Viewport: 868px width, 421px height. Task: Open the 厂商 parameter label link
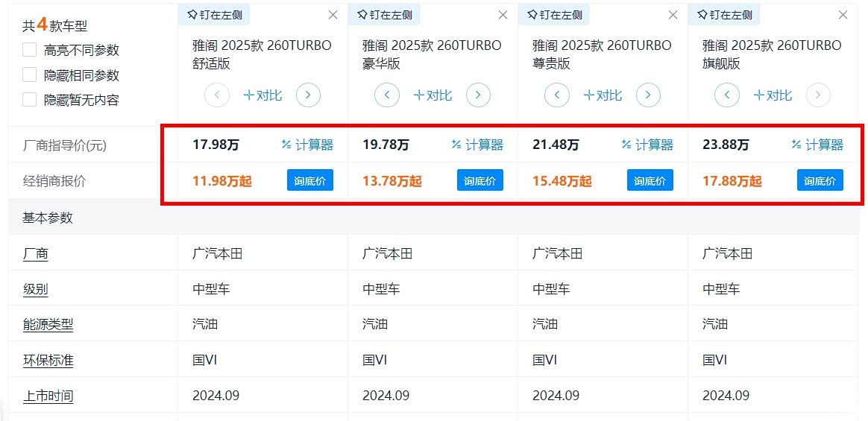[36, 254]
